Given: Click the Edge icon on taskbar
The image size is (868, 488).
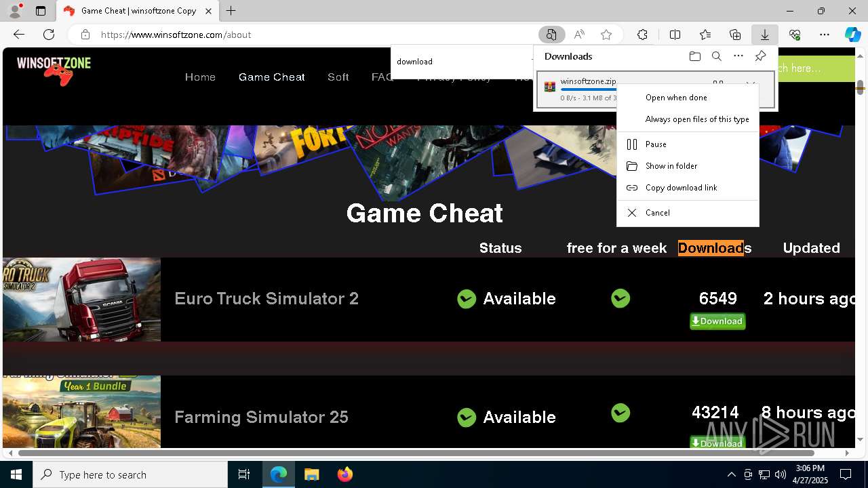Looking at the screenshot, I should (279, 474).
